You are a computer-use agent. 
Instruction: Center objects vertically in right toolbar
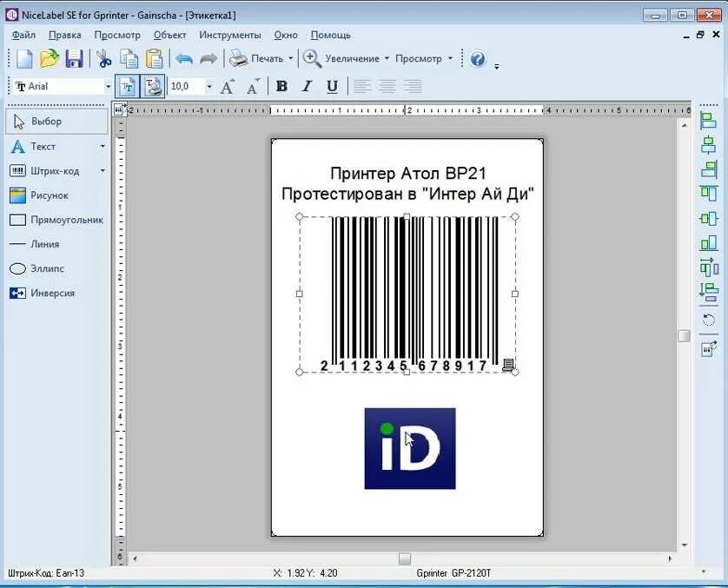click(709, 218)
